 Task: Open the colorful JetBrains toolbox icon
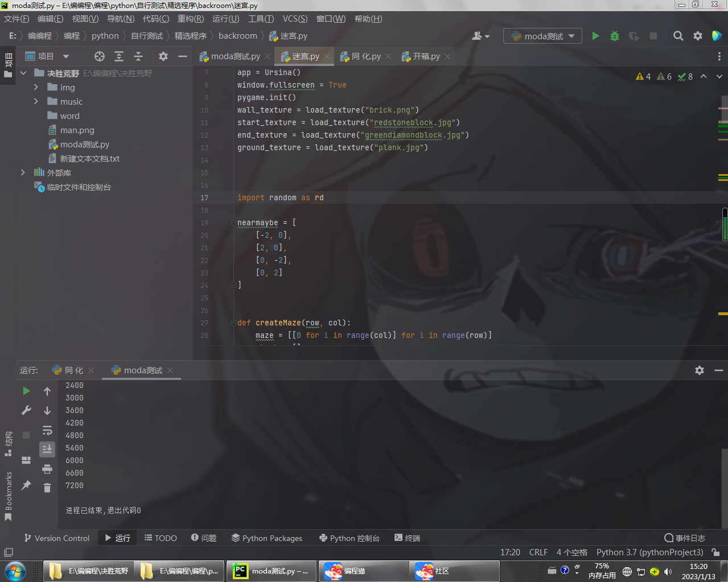[717, 36]
